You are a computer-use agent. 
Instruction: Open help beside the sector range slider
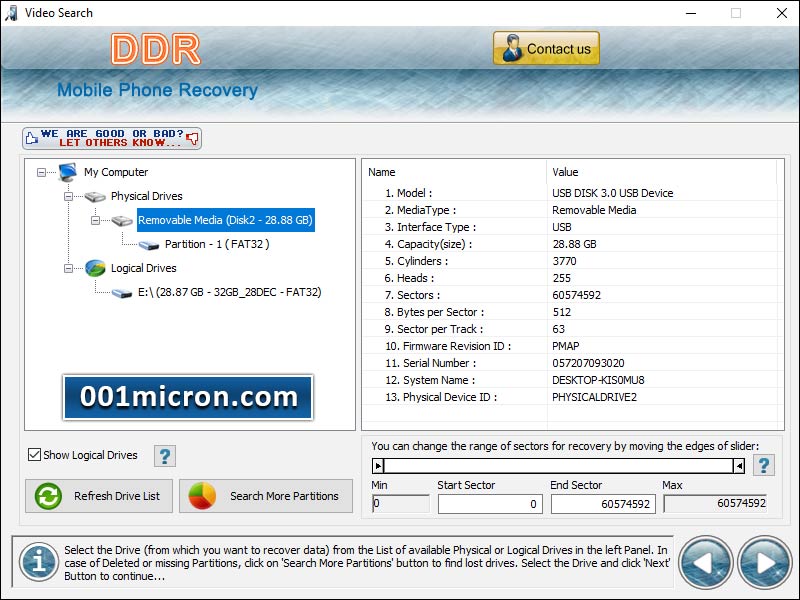tap(763, 464)
